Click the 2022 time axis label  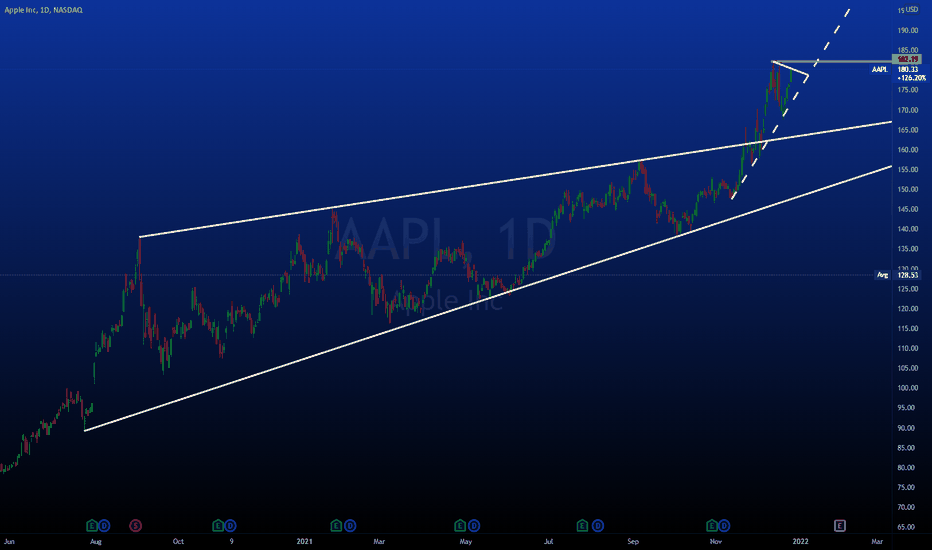801,541
